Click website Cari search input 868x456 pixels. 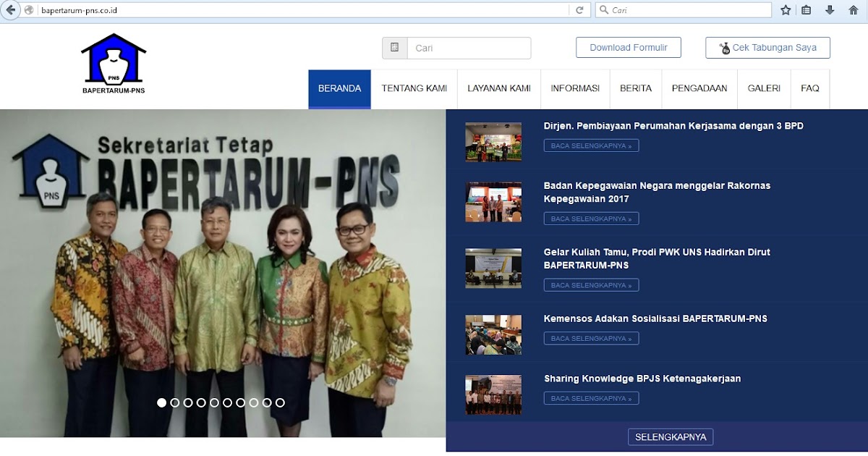click(469, 48)
